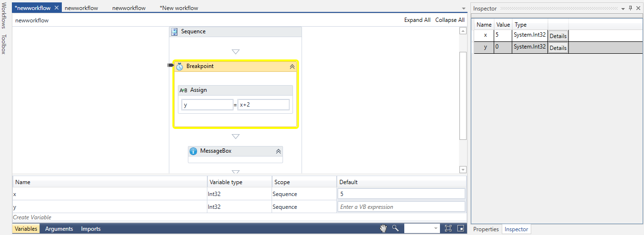Switch to the Arguments tab
Screen dimensions: 644x235
[x=59, y=229]
